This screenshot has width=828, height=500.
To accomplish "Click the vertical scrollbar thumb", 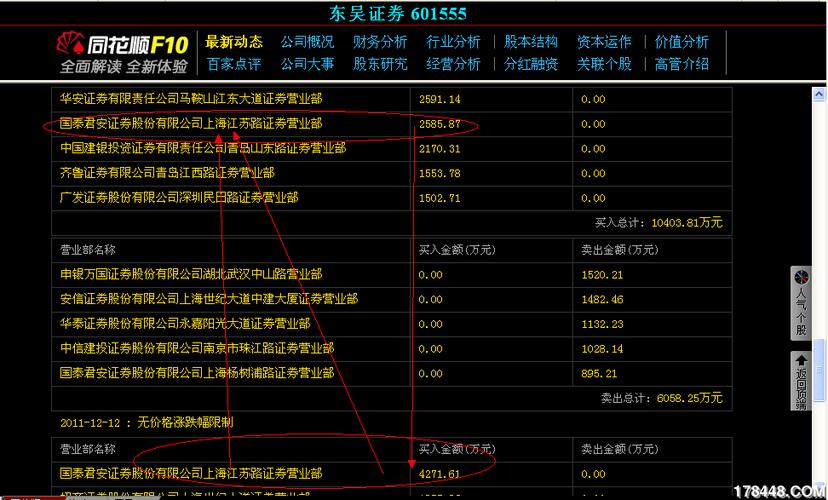I will [x=818, y=369].
